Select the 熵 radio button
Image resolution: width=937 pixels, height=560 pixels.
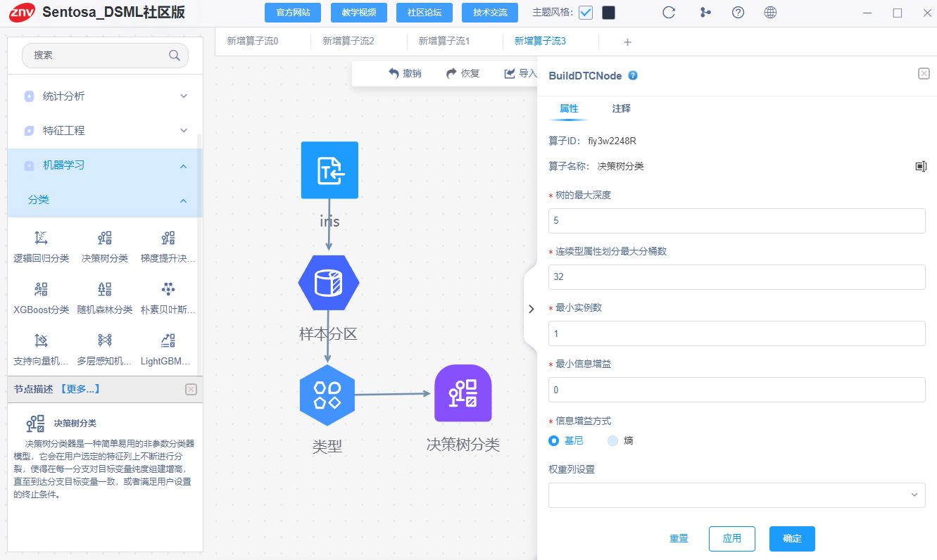tap(612, 440)
